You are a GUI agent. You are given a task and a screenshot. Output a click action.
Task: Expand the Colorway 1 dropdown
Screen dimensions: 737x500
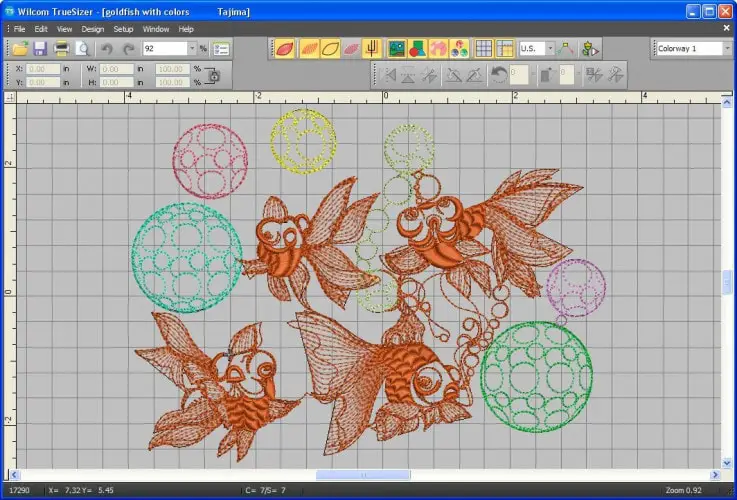pos(727,48)
